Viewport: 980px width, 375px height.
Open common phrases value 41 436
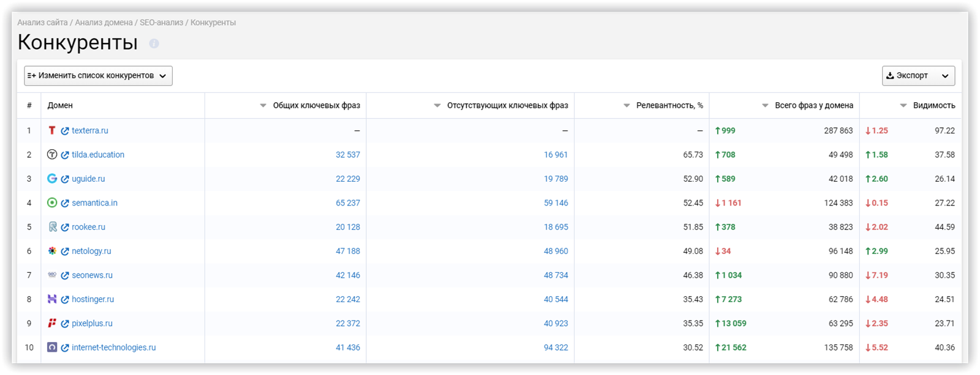(x=348, y=347)
